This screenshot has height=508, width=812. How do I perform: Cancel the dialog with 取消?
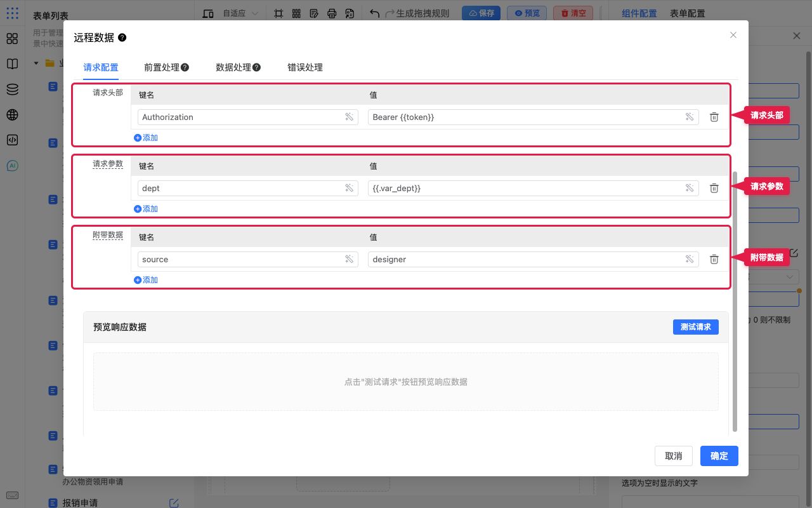(674, 456)
